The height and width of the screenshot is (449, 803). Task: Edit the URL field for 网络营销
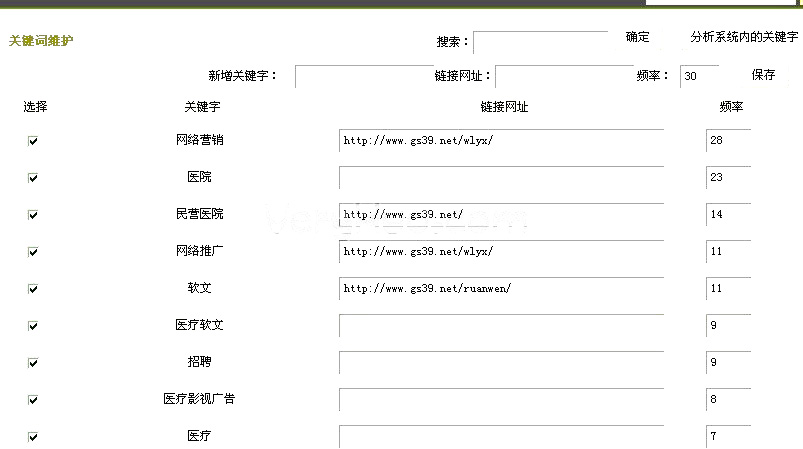501,141
